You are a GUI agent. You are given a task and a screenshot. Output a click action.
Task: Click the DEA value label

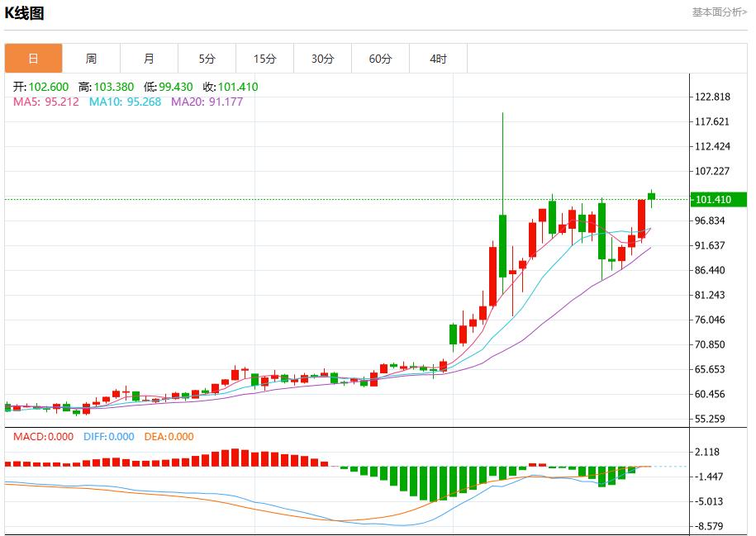169,436
